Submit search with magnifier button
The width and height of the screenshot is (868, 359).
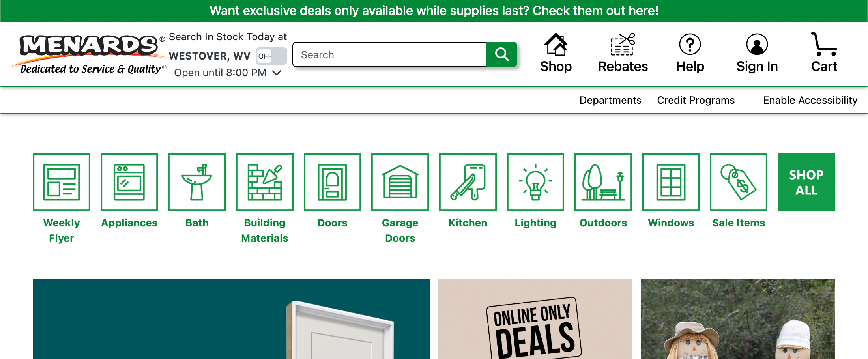tap(501, 54)
